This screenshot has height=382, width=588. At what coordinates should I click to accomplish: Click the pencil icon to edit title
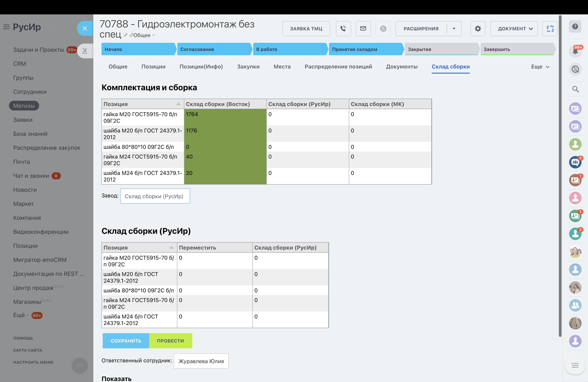125,35
